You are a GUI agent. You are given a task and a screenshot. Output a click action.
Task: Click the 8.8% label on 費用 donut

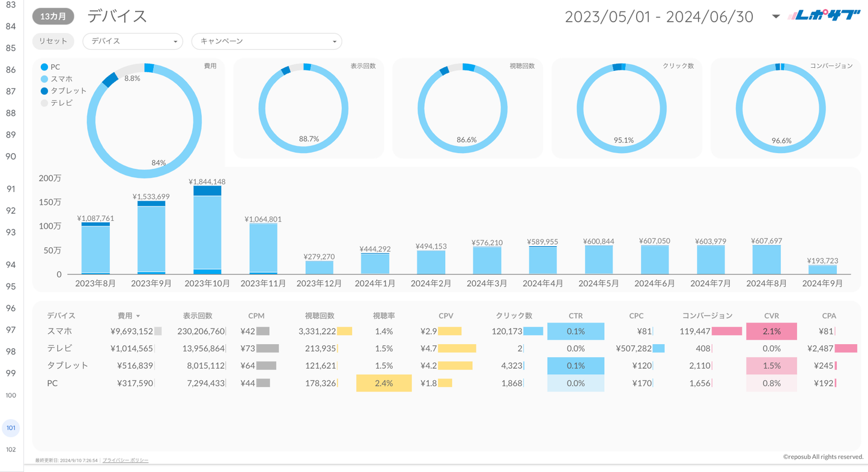point(132,78)
